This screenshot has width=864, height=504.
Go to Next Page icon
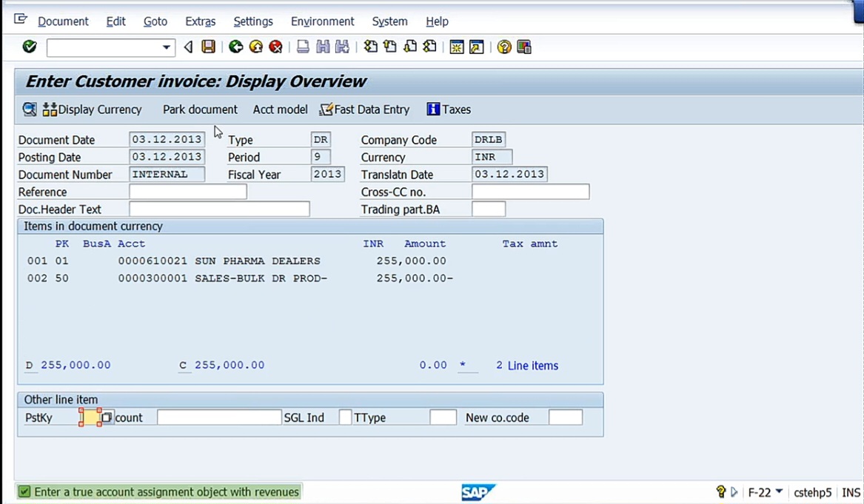pos(410,47)
